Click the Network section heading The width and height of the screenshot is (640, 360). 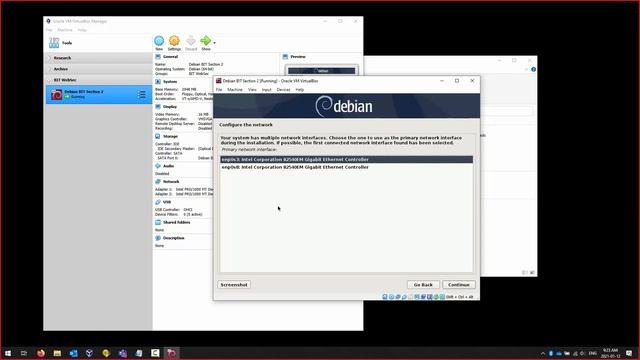point(171,182)
